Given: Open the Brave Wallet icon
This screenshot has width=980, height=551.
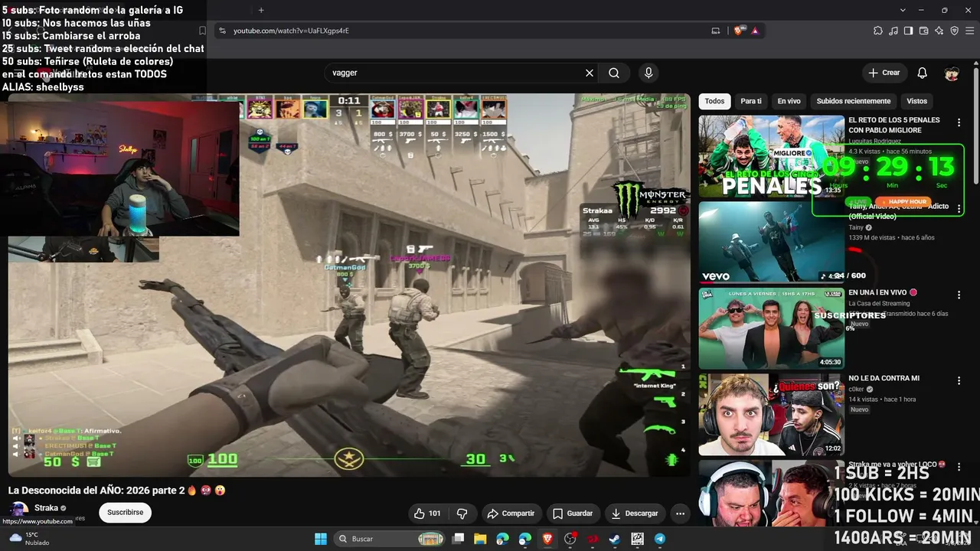Looking at the screenshot, I should point(924,31).
